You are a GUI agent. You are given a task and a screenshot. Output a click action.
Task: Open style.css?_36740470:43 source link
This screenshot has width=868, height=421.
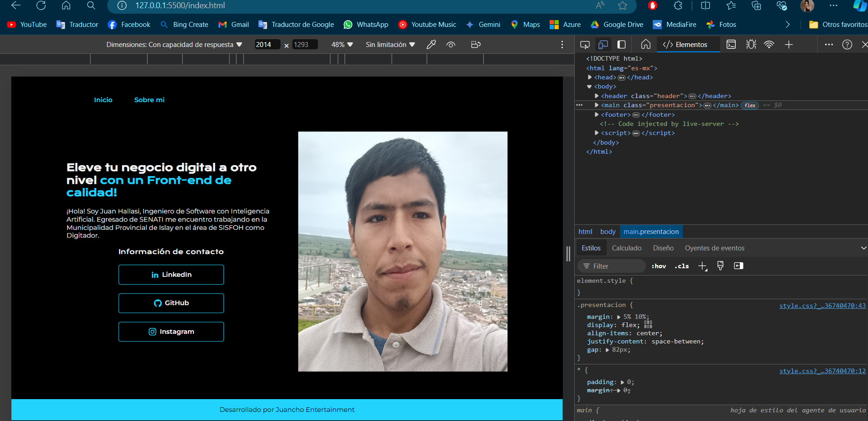(822, 306)
